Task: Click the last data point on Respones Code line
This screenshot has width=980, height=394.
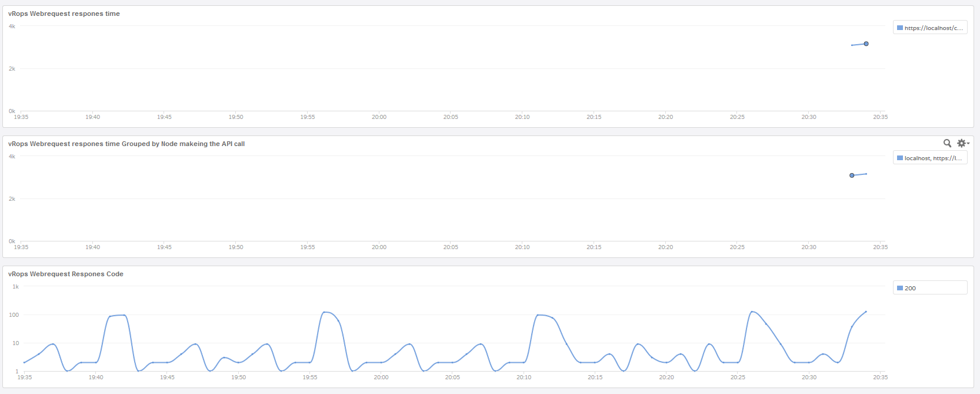Action: pos(866,312)
